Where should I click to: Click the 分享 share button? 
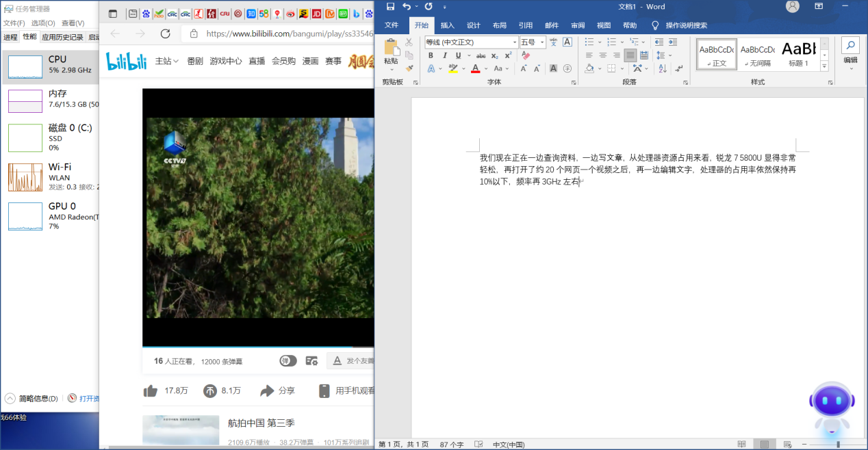tap(277, 391)
